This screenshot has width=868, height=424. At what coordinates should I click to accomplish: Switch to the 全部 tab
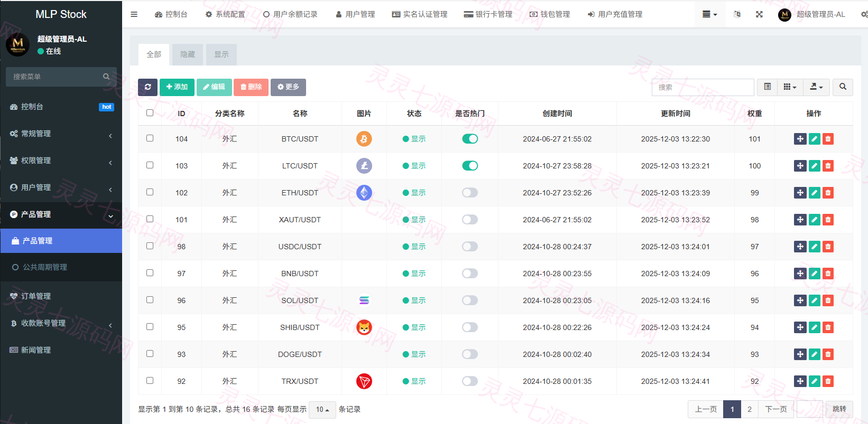(x=154, y=54)
